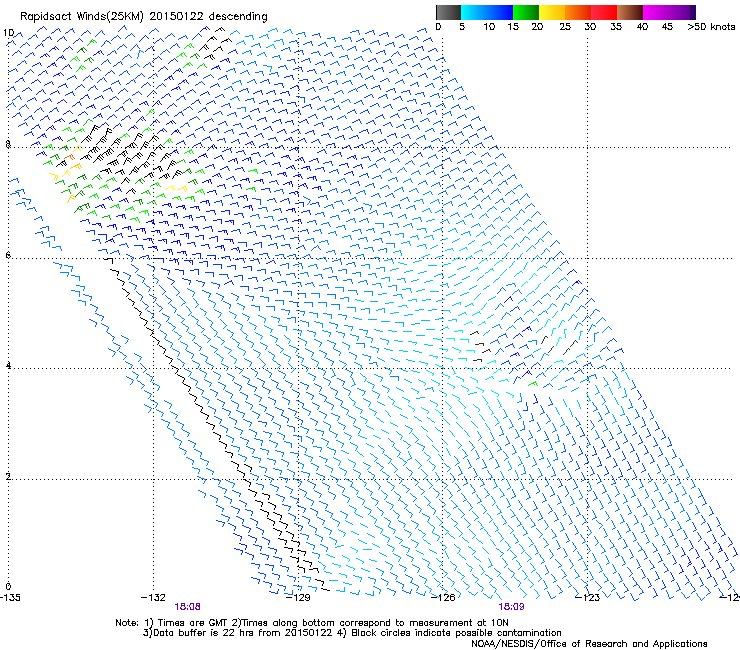Click the '>50 knots' legend label

[x=711, y=26]
